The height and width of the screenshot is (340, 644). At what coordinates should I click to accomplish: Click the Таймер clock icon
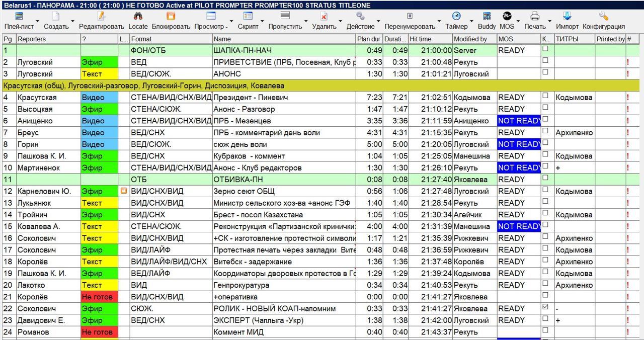pyautogui.click(x=456, y=17)
